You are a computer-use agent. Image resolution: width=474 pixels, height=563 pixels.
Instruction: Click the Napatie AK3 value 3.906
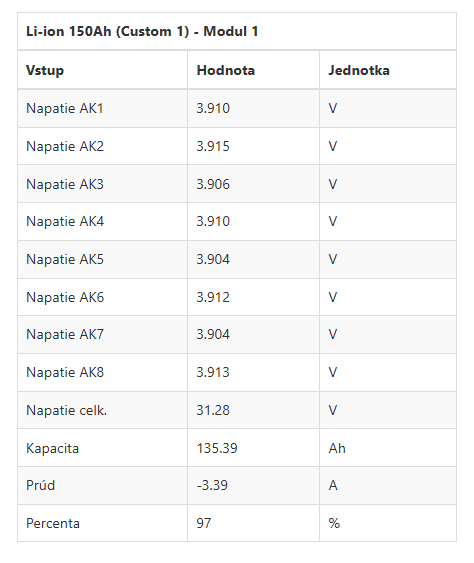[x=213, y=184]
